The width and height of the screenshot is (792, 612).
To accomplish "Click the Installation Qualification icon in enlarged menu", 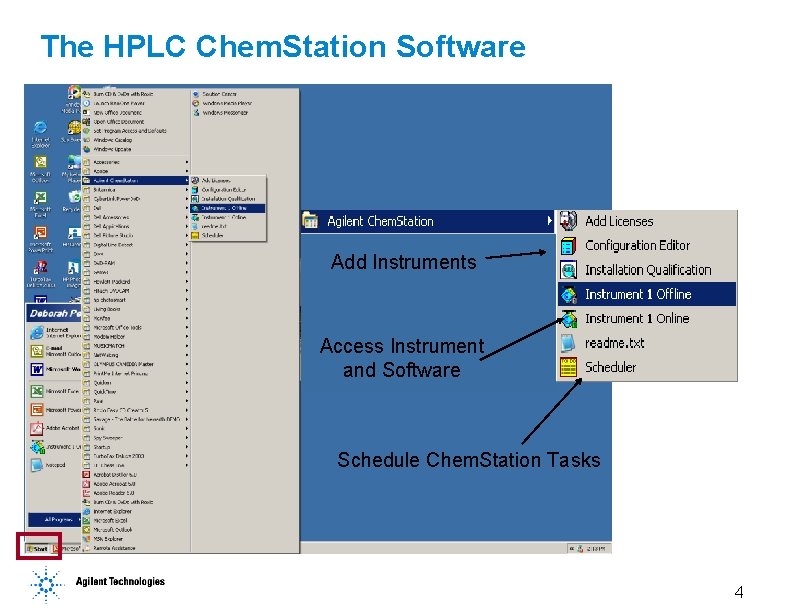I will (568, 270).
